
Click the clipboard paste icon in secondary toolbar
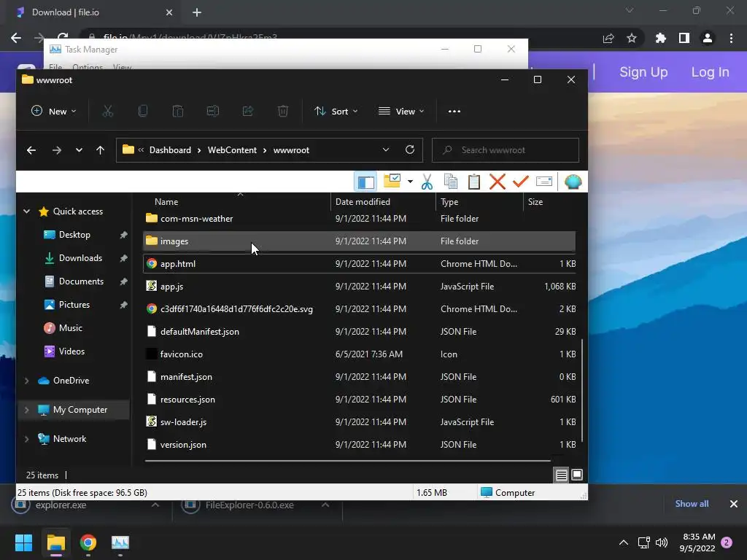[473, 182]
